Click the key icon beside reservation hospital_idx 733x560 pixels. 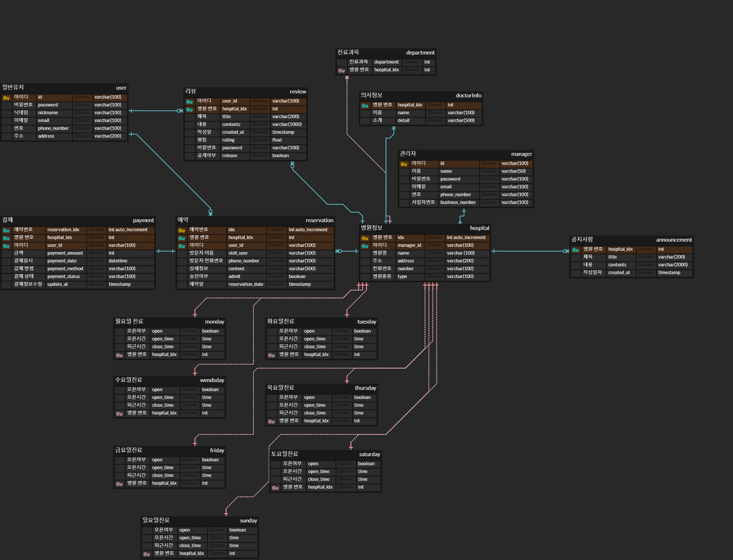pos(182,238)
